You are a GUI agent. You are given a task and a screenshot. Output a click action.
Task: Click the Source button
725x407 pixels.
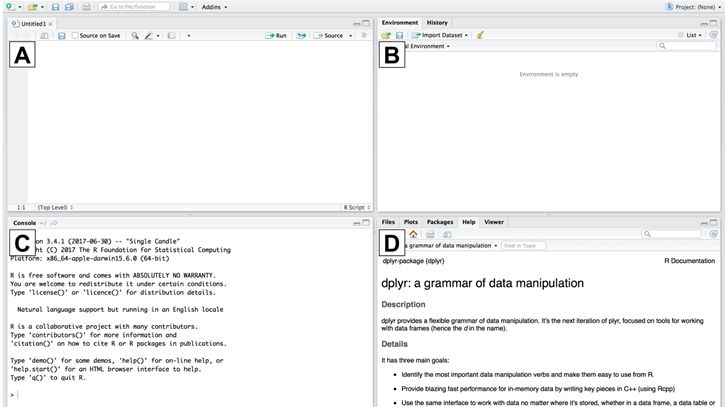click(328, 36)
